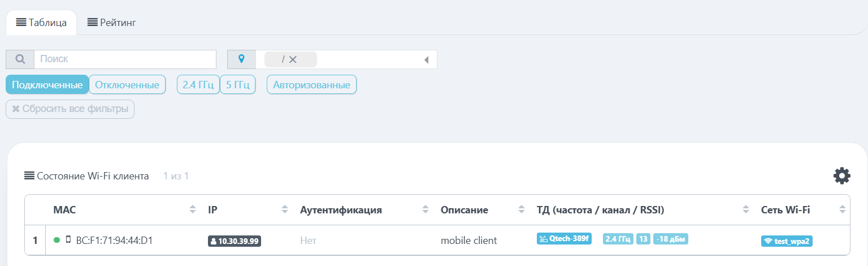Sort by Аутентификация column arrows

(426, 210)
